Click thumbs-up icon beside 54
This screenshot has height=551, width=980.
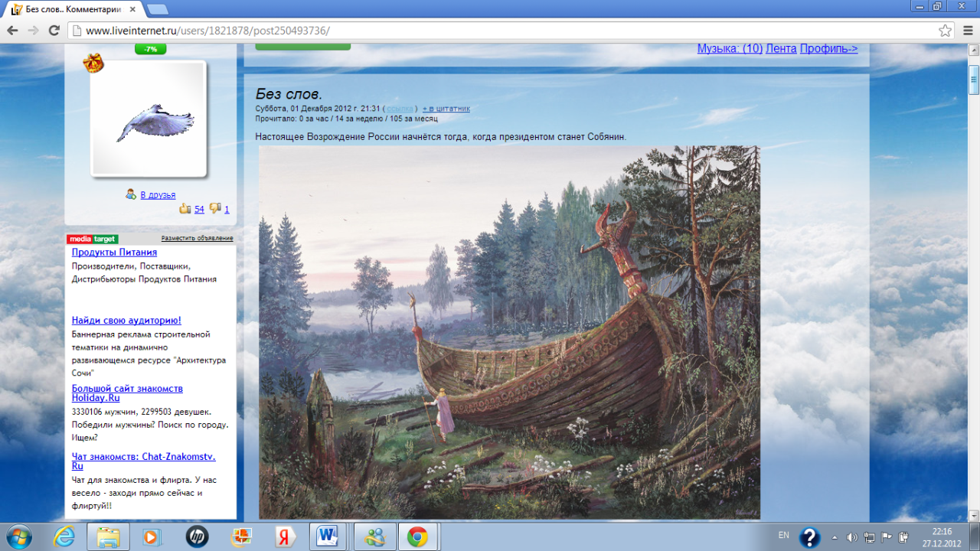click(185, 208)
